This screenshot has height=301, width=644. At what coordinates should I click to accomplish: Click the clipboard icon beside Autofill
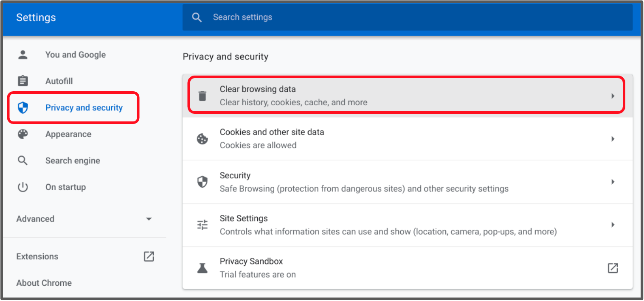coord(22,81)
